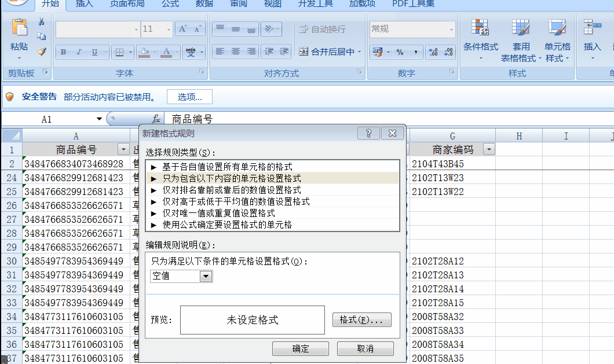Toggle bold formatting
This screenshot has width=614, height=364.
tap(63, 52)
